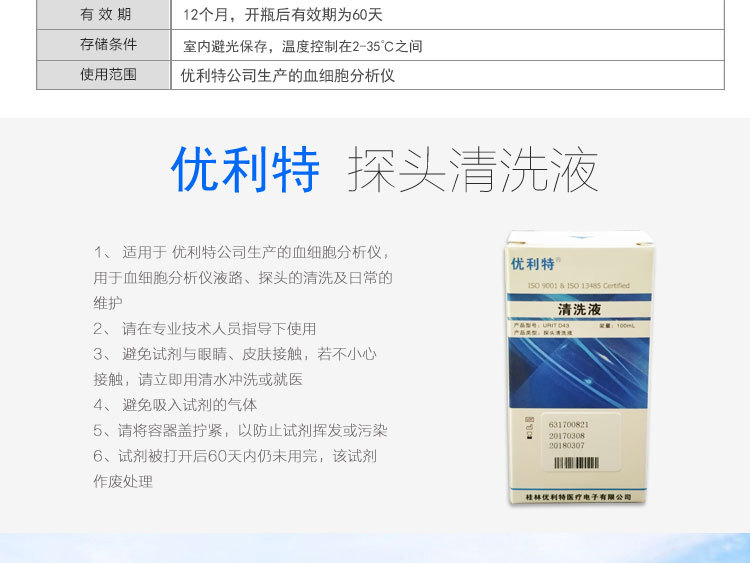
Task: Click instruction 3 避免试剂与眼睛、皮肤接触
Action: pos(235,367)
